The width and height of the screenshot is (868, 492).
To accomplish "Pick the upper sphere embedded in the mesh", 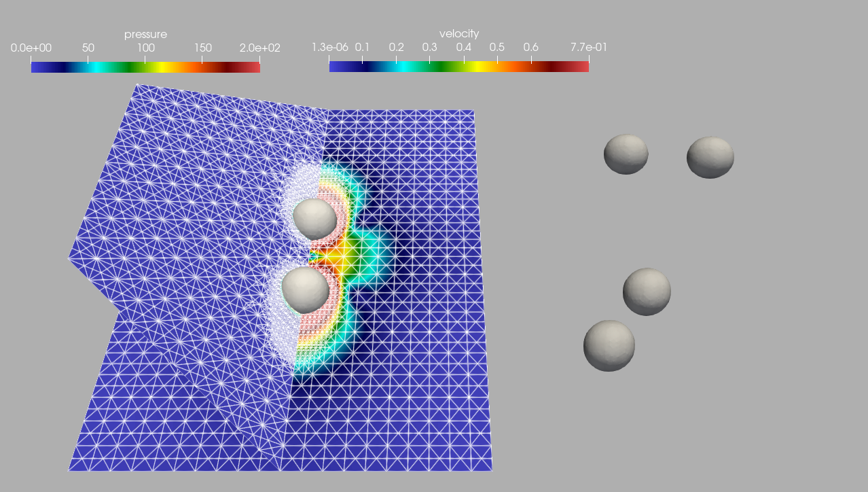I will tap(314, 218).
